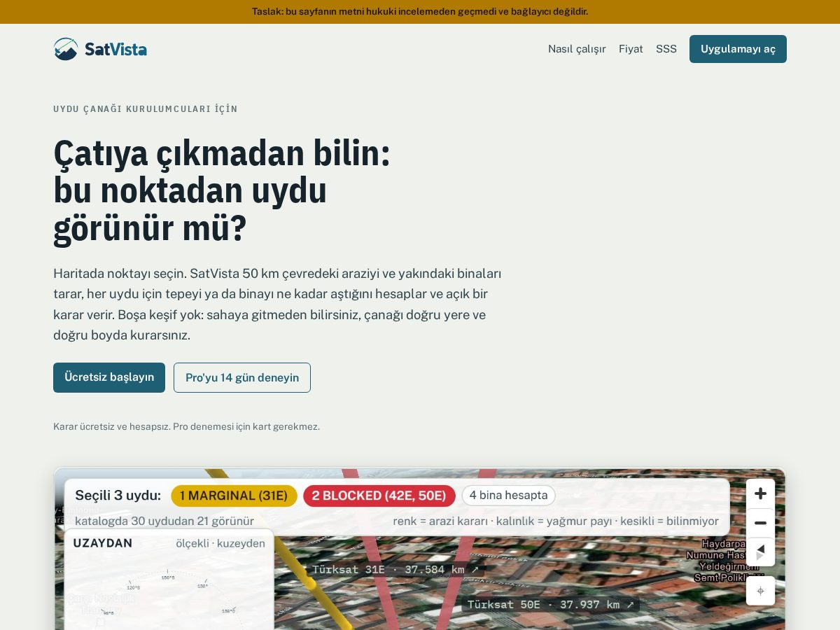Click the Haritada noktayı seçin paragraph
The width and height of the screenshot is (840, 630).
(277, 304)
